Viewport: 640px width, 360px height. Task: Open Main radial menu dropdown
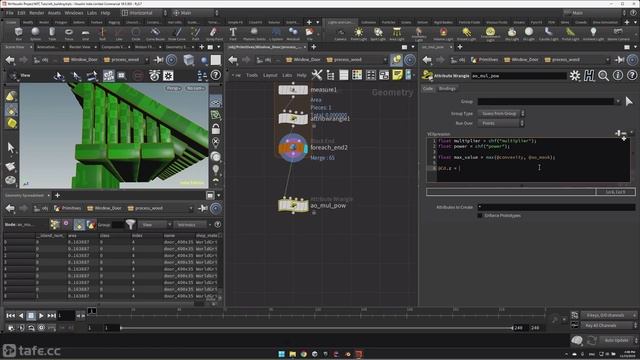coord(195,13)
